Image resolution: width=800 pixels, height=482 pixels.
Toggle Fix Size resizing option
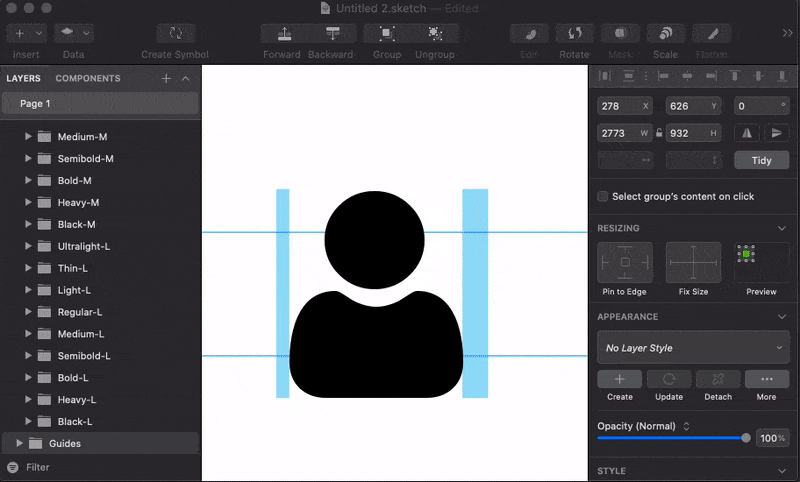pos(693,263)
